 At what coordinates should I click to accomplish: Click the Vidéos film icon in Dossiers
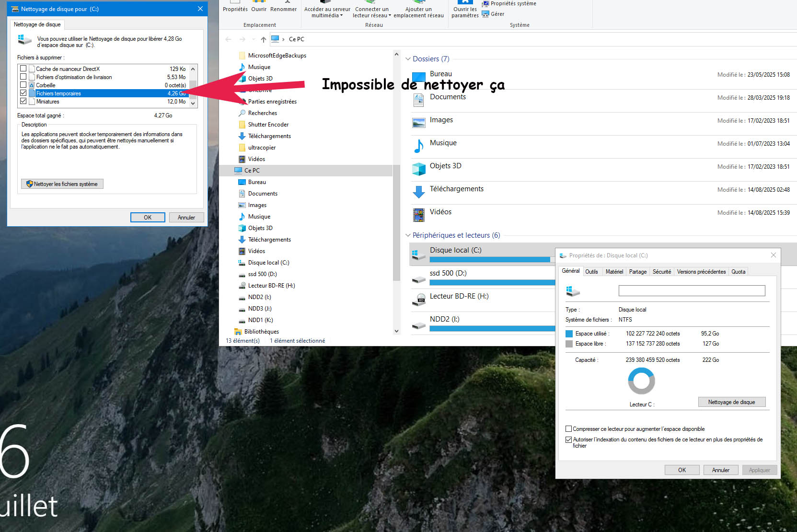pos(419,215)
